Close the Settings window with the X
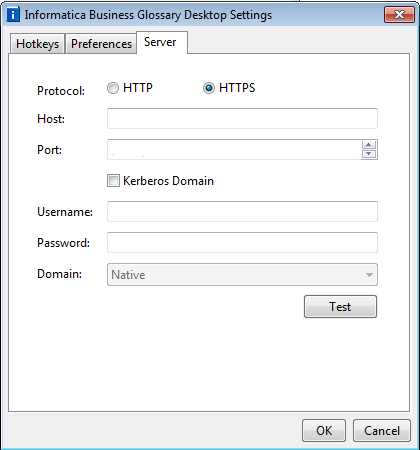The height and width of the screenshot is (450, 420). point(399,15)
